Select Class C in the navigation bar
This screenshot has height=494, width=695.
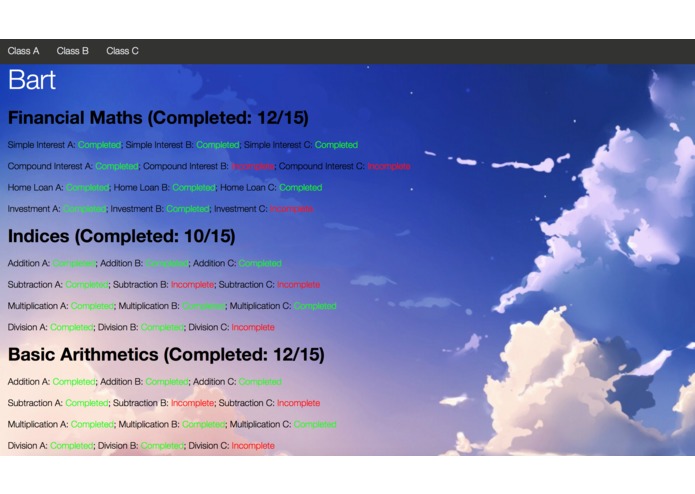[x=122, y=51]
